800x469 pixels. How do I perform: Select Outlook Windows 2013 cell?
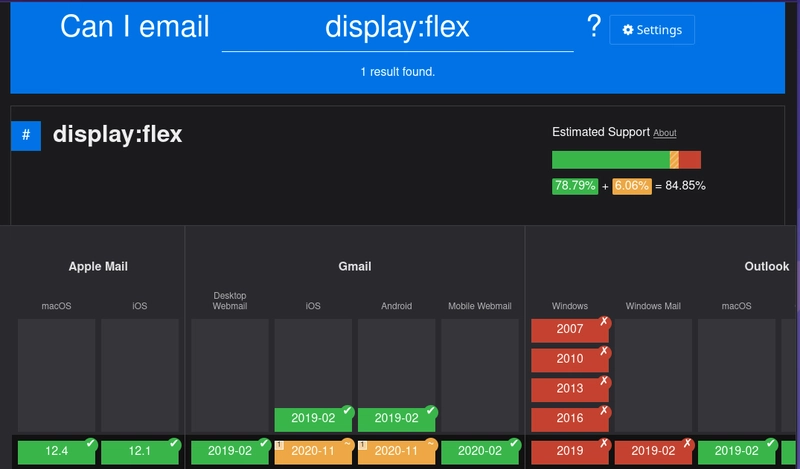tap(570, 389)
